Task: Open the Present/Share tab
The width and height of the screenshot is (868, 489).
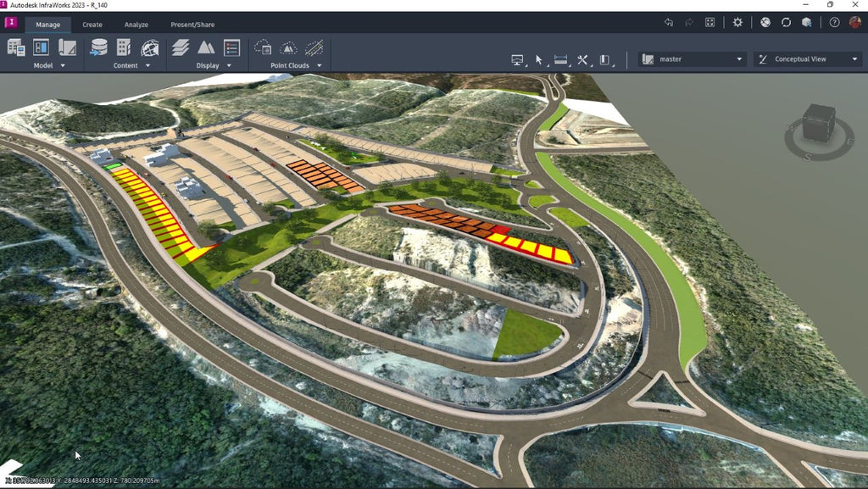Action: (x=192, y=25)
